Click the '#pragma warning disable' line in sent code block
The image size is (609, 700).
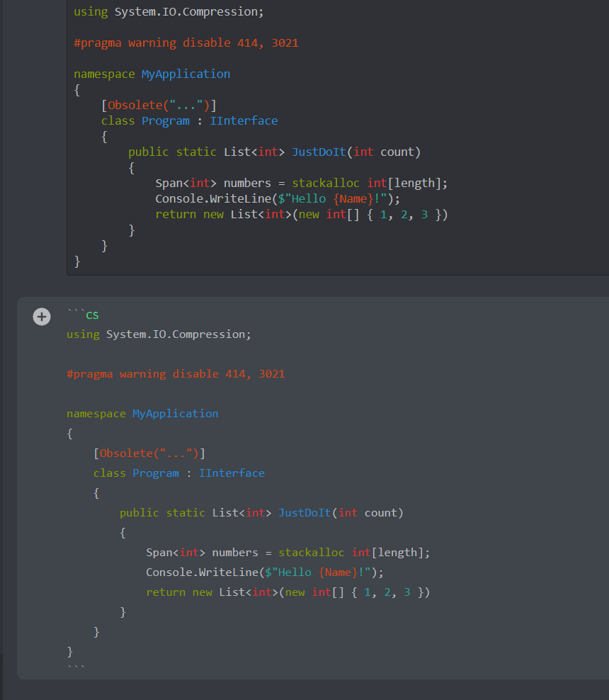click(186, 43)
